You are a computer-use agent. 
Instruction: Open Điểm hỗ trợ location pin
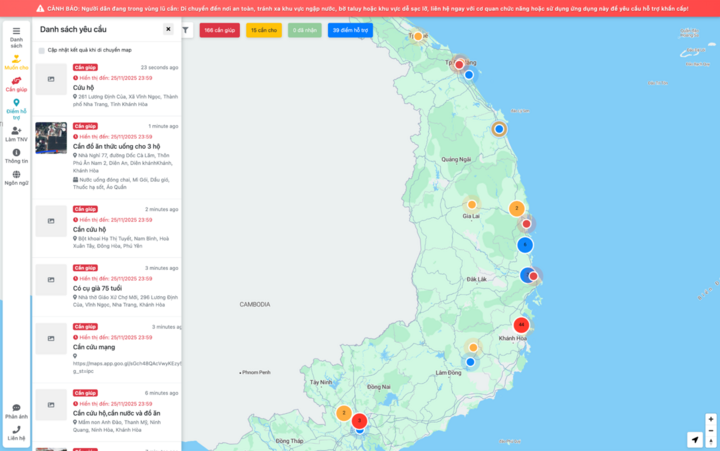(16, 103)
